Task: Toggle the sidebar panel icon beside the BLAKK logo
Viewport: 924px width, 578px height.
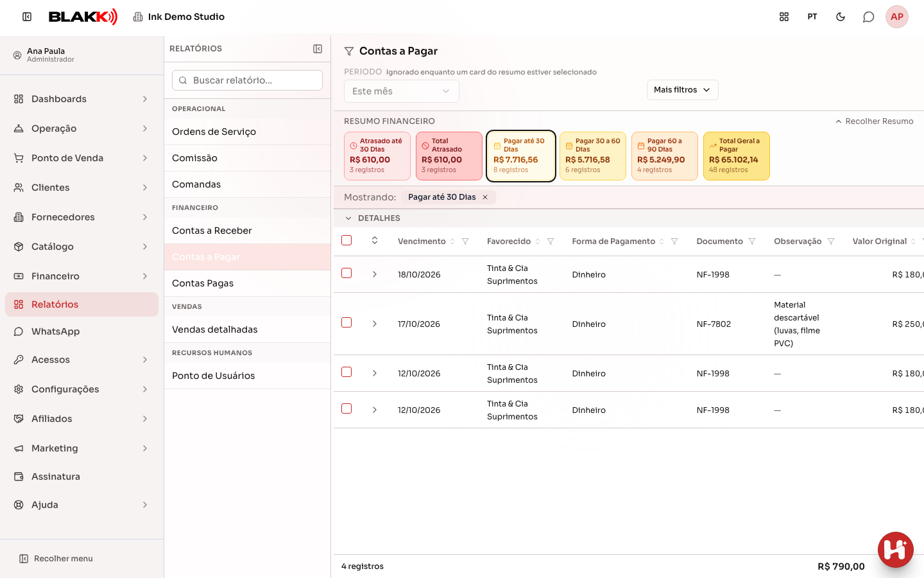Action: 27,17
